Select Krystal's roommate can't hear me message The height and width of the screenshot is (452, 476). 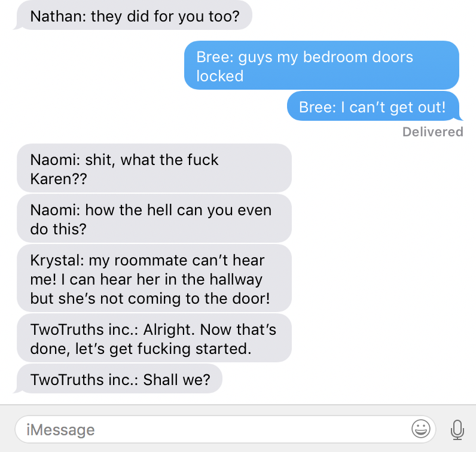154,279
